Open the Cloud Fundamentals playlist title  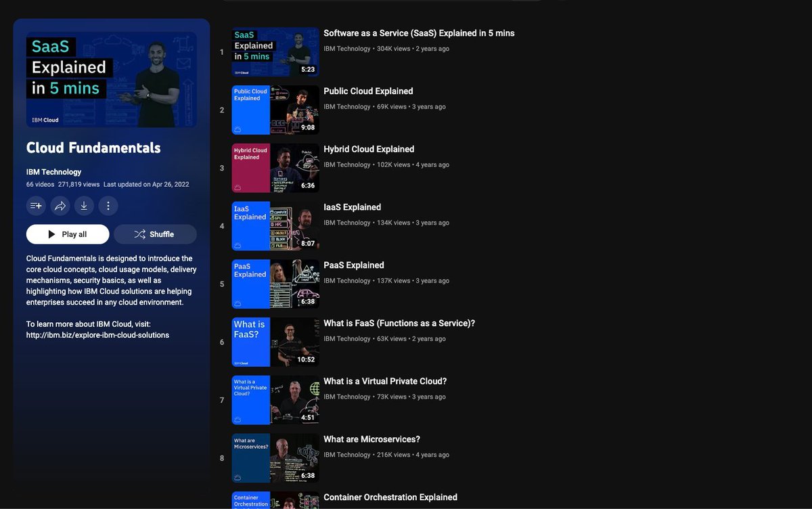(93, 148)
